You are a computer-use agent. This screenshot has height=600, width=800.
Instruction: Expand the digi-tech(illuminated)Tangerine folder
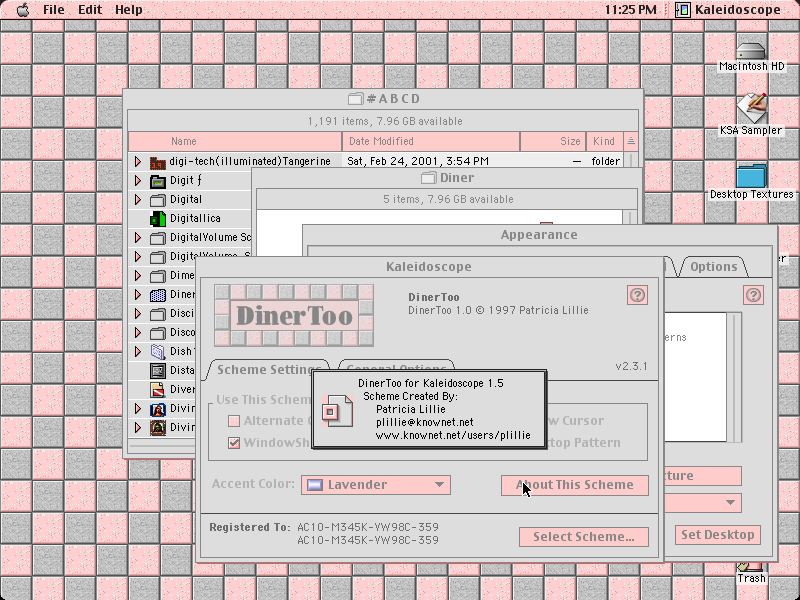pyautogui.click(x=138, y=161)
